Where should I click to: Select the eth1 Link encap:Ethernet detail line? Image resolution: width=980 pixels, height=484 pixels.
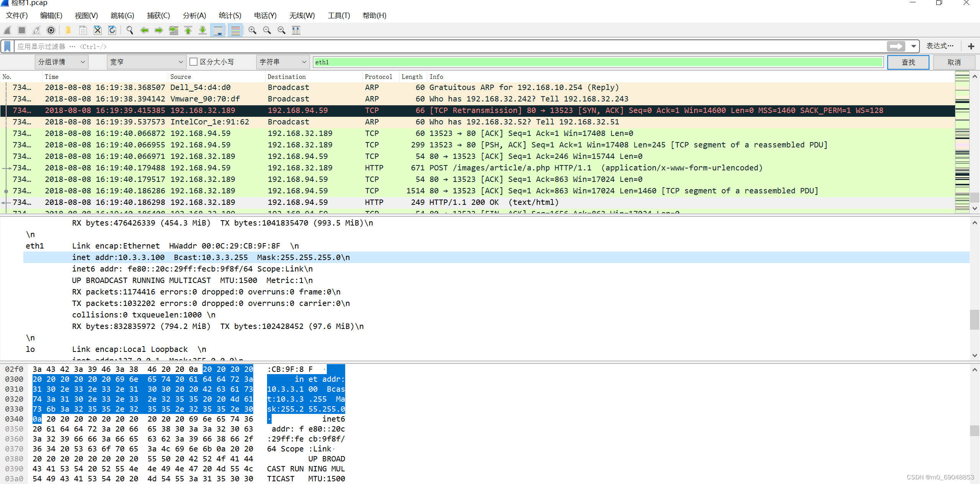(x=496, y=246)
